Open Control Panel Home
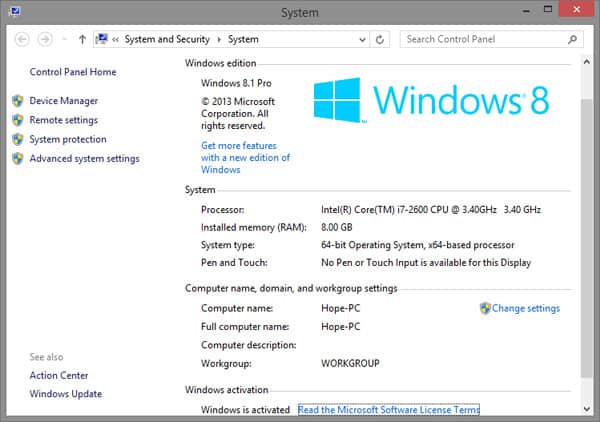Screen dimensions: 600x422 (73, 72)
